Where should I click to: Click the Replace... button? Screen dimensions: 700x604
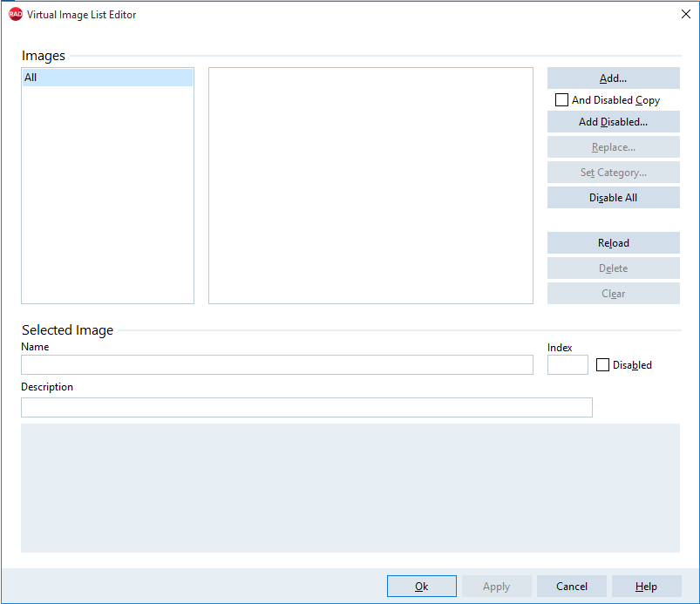(614, 147)
